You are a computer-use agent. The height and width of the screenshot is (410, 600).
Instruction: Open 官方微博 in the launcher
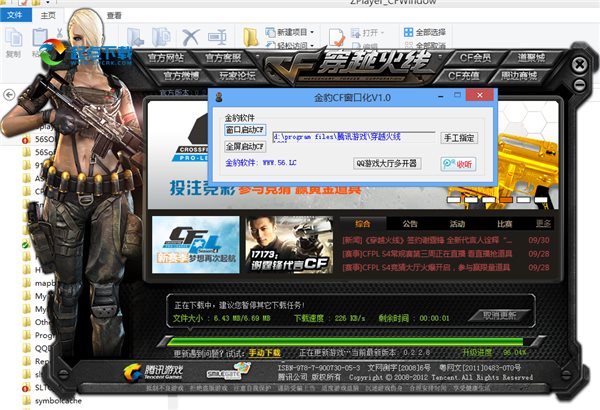coord(181,75)
